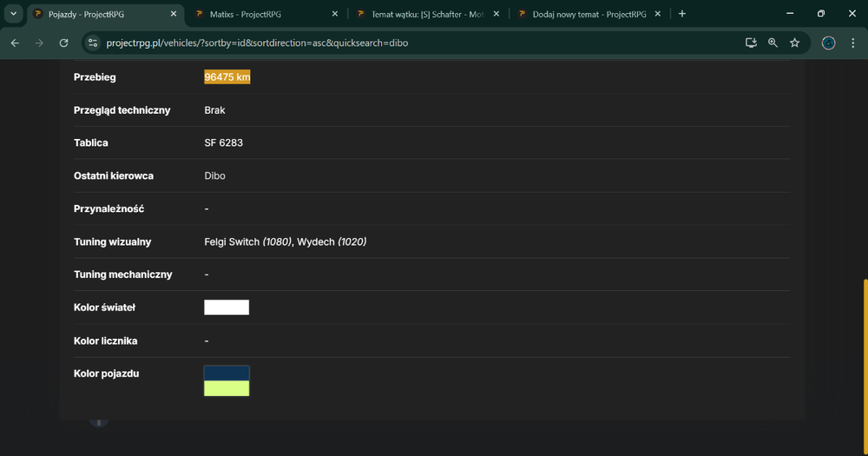The width and height of the screenshot is (868, 456).
Task: Select the plate number SF 6283
Action: pos(223,143)
